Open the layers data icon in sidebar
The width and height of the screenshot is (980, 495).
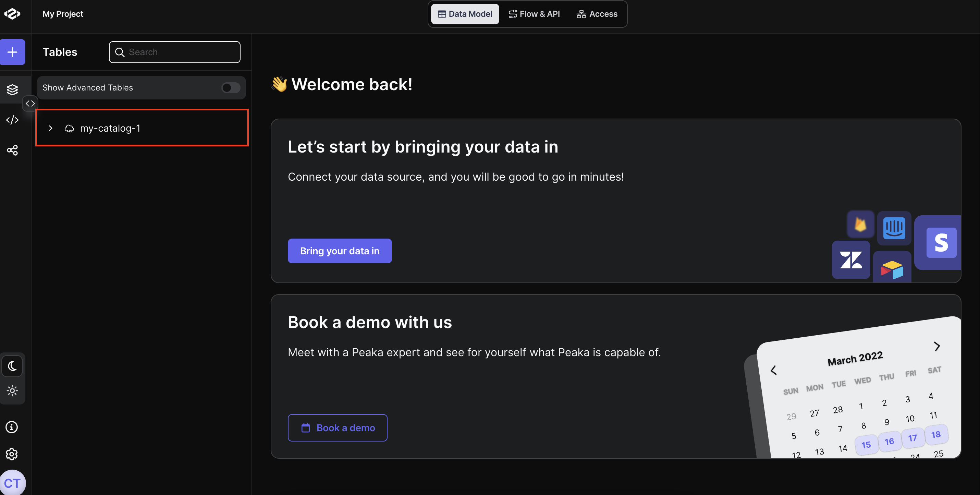pos(13,90)
